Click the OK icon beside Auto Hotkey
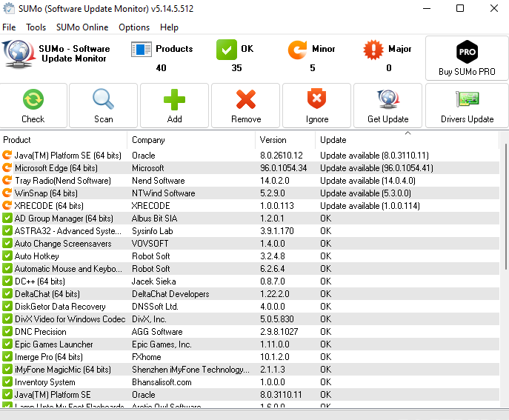 (7, 256)
